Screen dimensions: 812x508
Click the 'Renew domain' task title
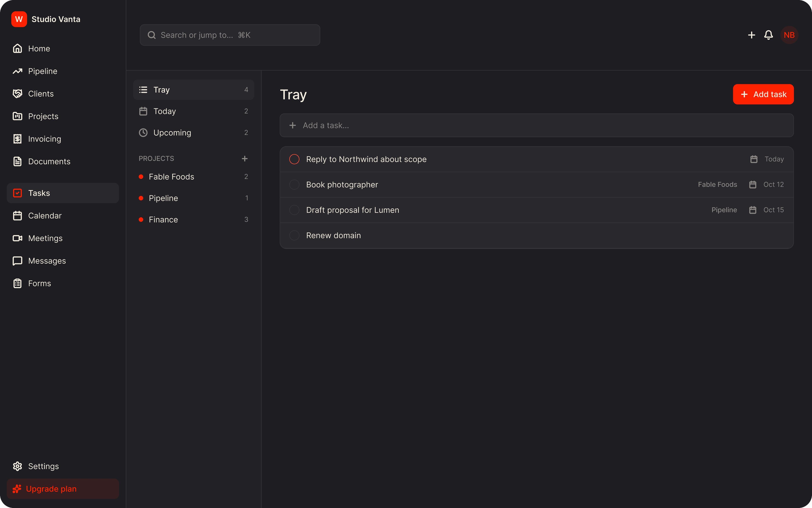pos(333,236)
